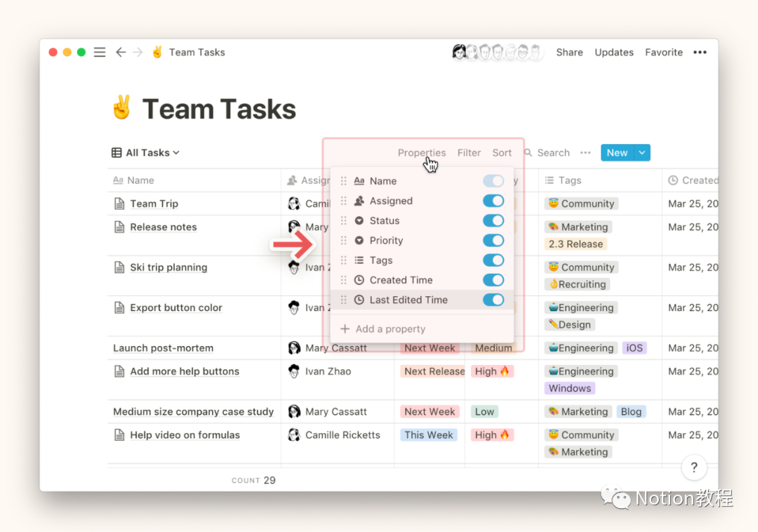Open the view options ellipsis next to Search
The image size is (758, 532).
(585, 153)
